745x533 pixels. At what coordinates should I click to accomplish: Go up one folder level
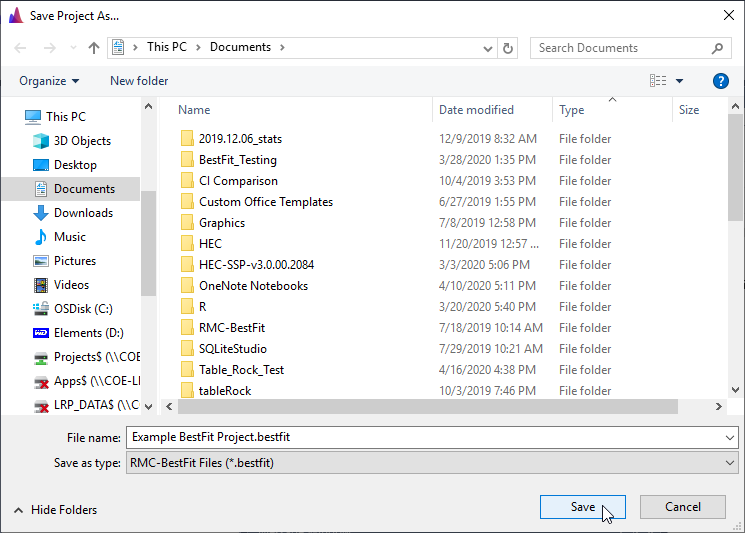94,48
